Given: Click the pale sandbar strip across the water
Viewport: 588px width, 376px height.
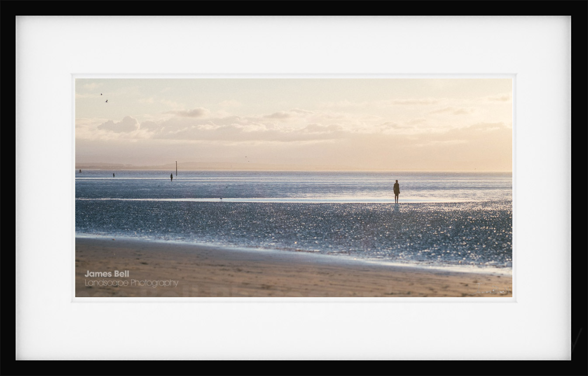Looking at the screenshot, I should pos(271,200).
